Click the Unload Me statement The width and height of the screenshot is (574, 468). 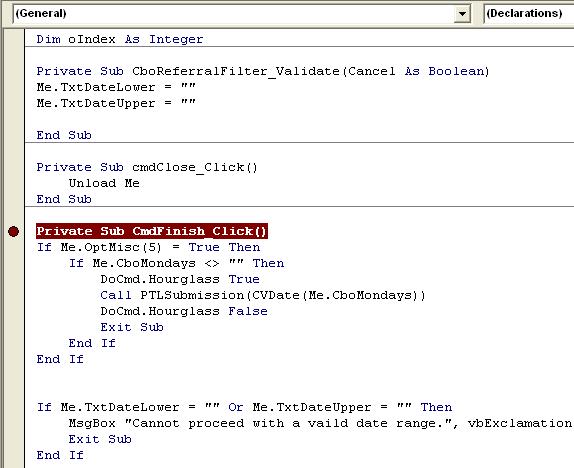(x=104, y=183)
